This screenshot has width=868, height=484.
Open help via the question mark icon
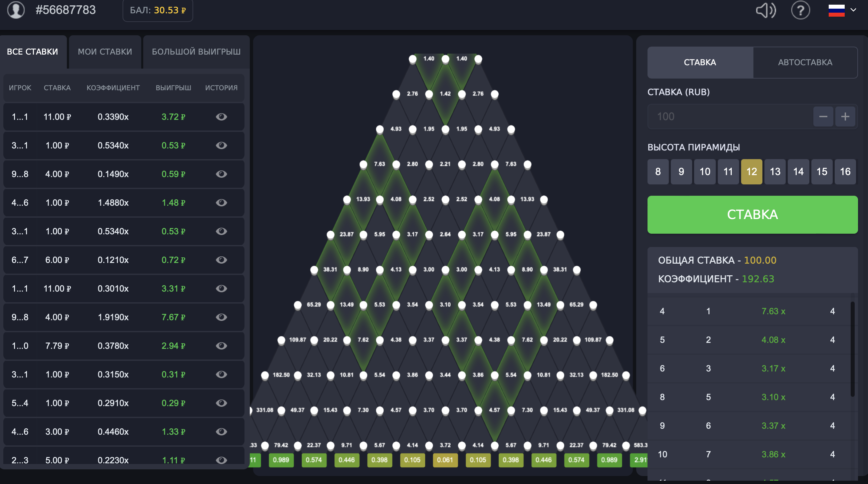(x=800, y=10)
